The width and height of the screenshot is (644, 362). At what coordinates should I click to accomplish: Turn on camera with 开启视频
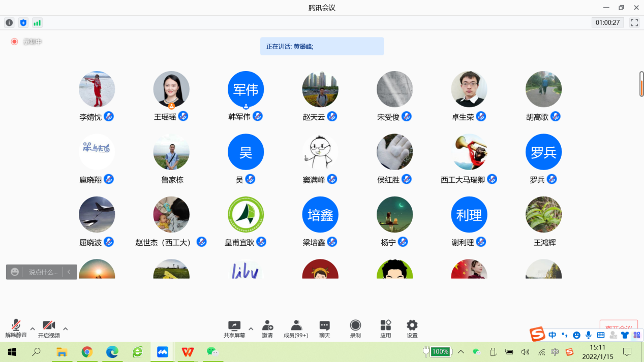click(x=49, y=328)
